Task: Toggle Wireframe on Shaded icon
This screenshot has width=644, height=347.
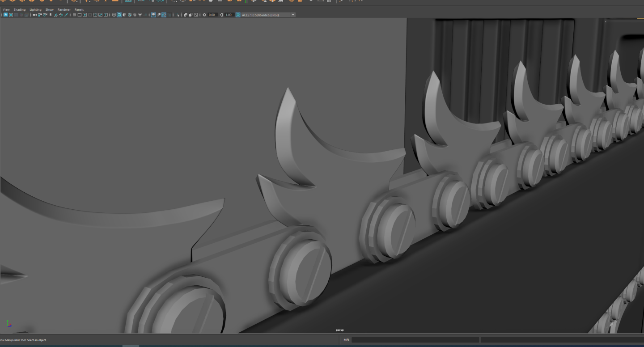Action: tap(130, 15)
